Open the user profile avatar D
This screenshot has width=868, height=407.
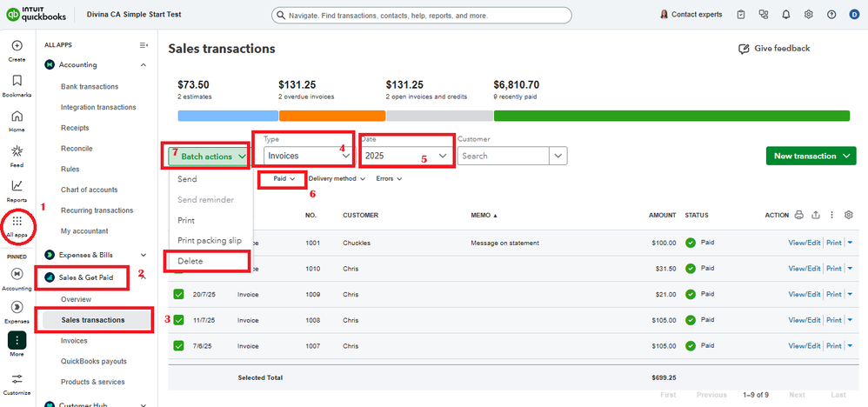coord(853,15)
